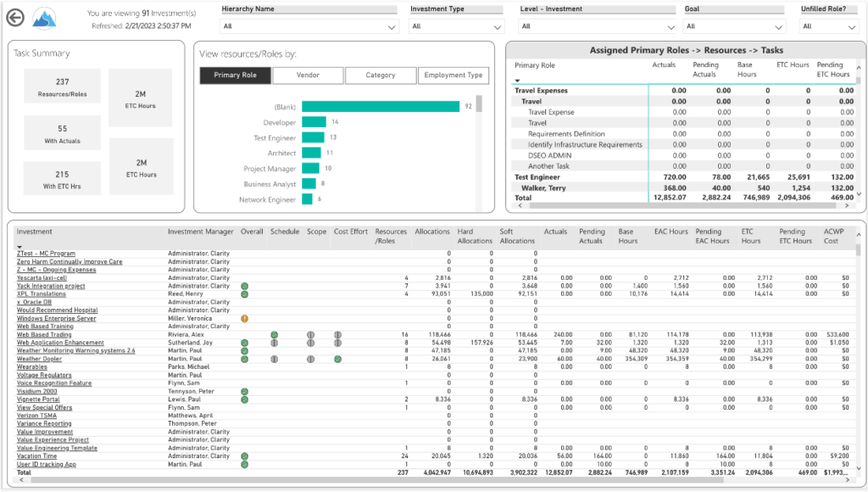Screen dimensions: 868x492
Task: Click the Allocations column header
Action: 432,232
